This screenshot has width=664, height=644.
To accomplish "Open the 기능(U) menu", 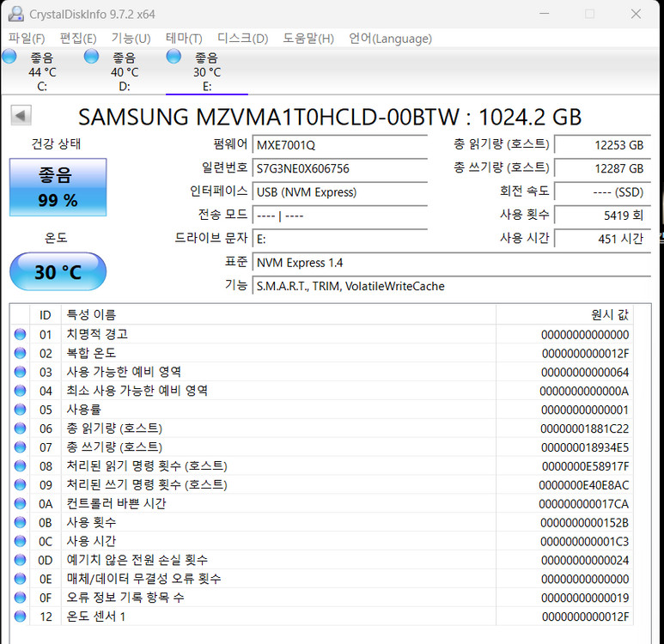I will click(x=131, y=39).
